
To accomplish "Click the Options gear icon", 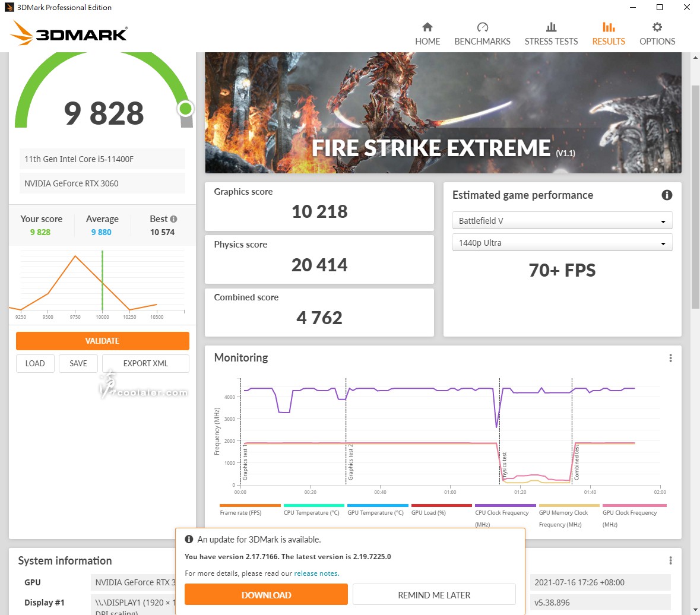I will [x=657, y=27].
